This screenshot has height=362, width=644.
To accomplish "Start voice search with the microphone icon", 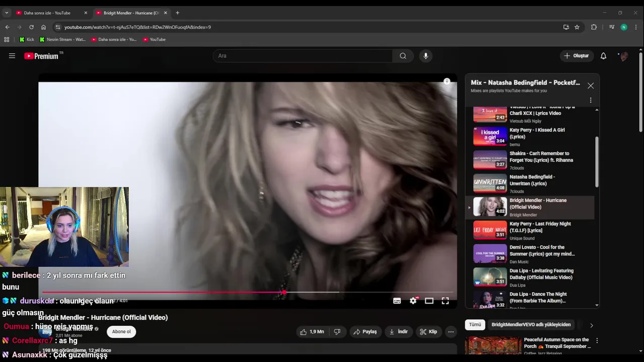I will (x=426, y=56).
